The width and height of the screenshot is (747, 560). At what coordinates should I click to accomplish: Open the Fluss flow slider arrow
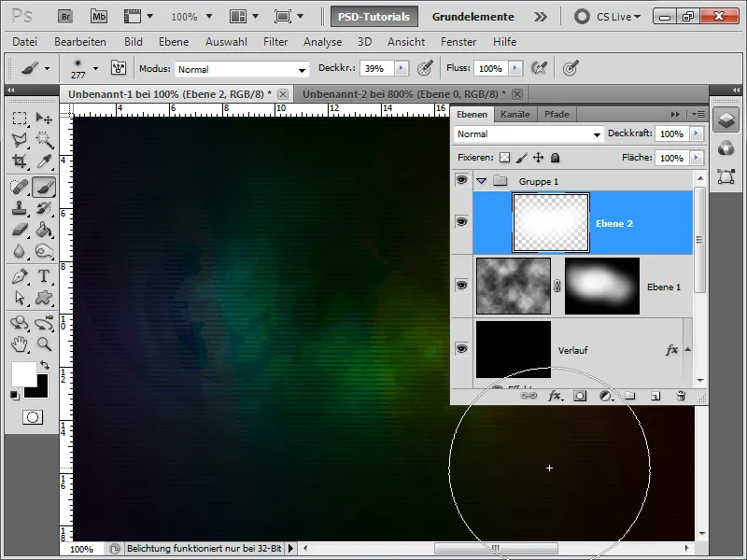(x=515, y=68)
